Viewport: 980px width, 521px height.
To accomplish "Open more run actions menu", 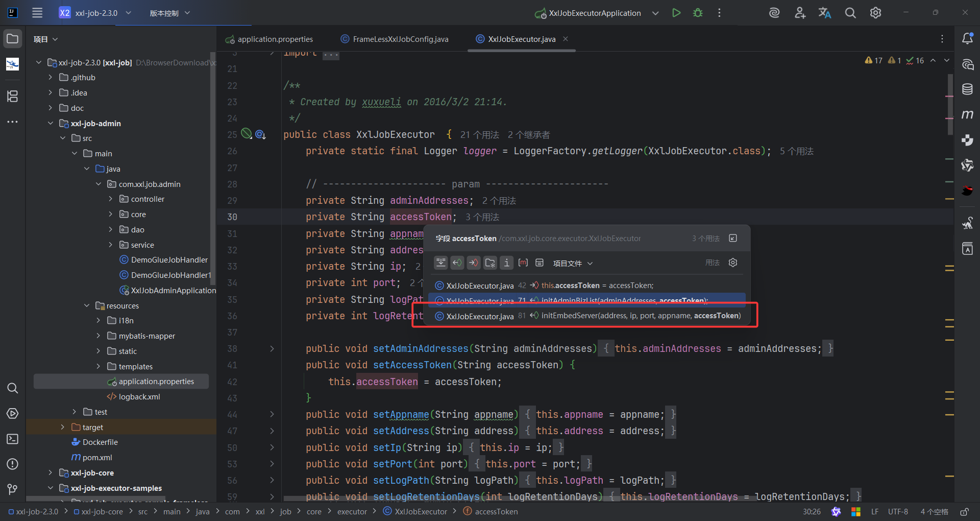I will [x=719, y=13].
